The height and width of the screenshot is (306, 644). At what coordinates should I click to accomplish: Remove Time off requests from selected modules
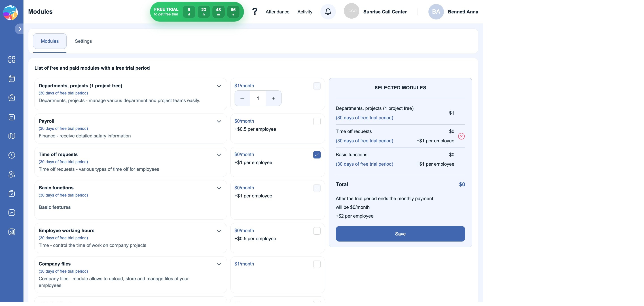point(462,136)
